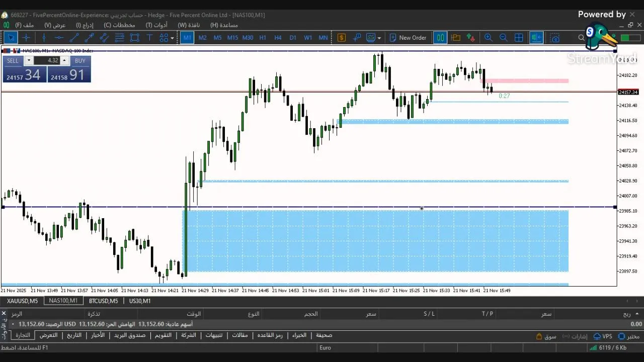The height and width of the screenshot is (362, 644).
Task: Click the 6119 / 6 Kb connection status
Action: (608, 347)
